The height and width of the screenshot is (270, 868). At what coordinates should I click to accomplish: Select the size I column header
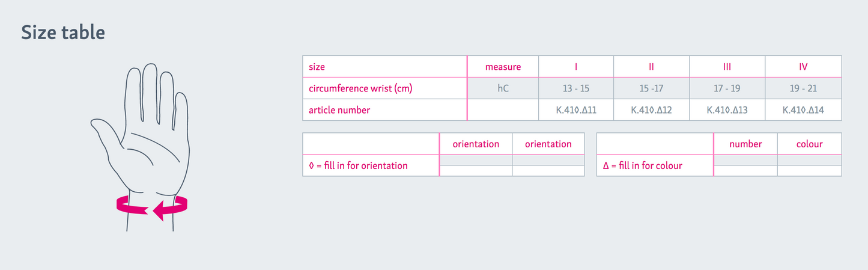pos(576,67)
